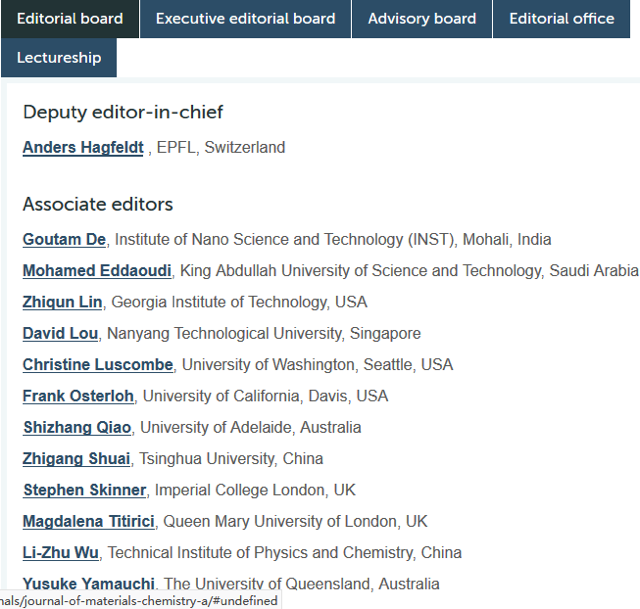Open Yusuke Yamauchi's editor page
Image resolution: width=640 pixels, height=609 pixels.
(89, 584)
